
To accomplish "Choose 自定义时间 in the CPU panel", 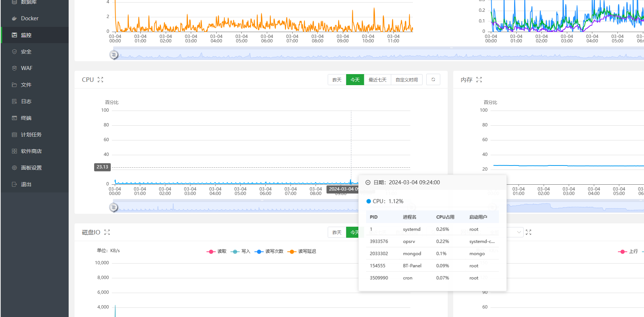I will tap(407, 80).
